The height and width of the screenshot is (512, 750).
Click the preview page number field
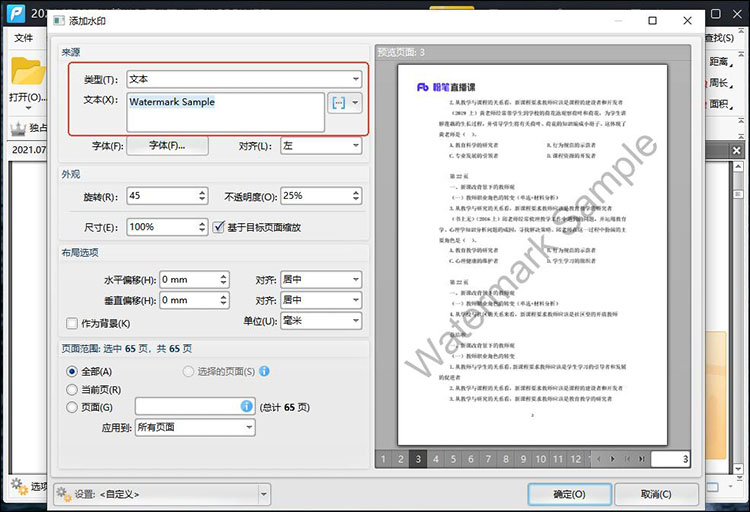click(x=670, y=459)
